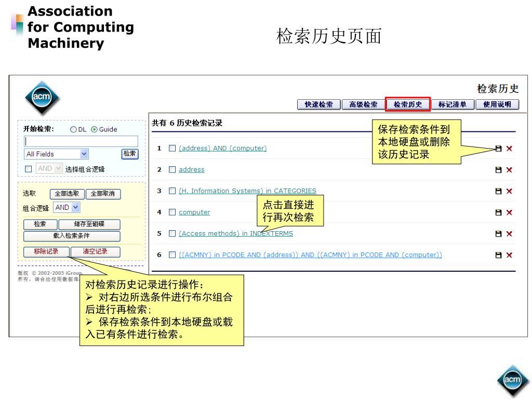This screenshot has width=532, height=399.
Task: Open search link 'computer'
Action: [x=194, y=212]
